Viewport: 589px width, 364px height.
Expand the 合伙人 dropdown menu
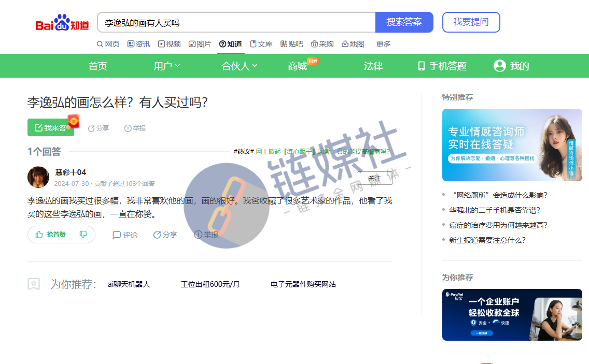238,66
